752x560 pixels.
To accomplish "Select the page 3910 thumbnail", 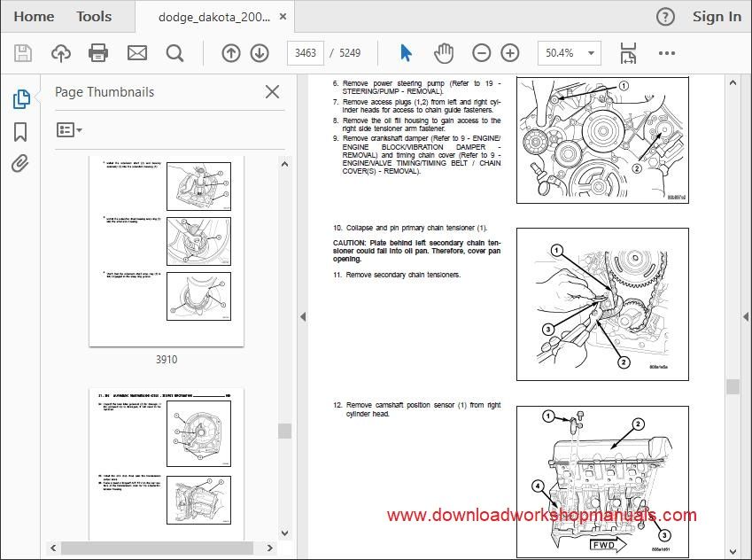I will [x=167, y=251].
